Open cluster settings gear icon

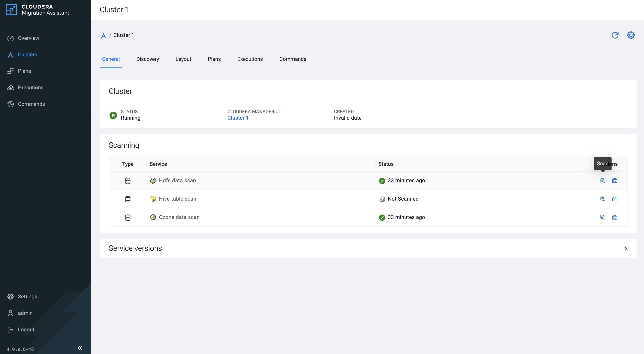(x=631, y=35)
